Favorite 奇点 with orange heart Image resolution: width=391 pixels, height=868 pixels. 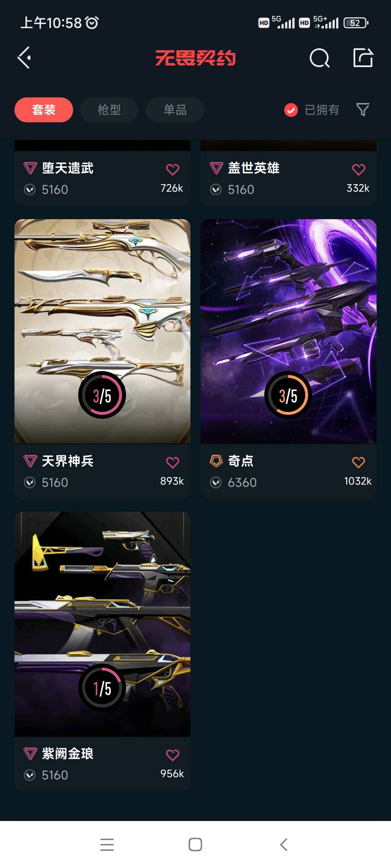(x=359, y=462)
